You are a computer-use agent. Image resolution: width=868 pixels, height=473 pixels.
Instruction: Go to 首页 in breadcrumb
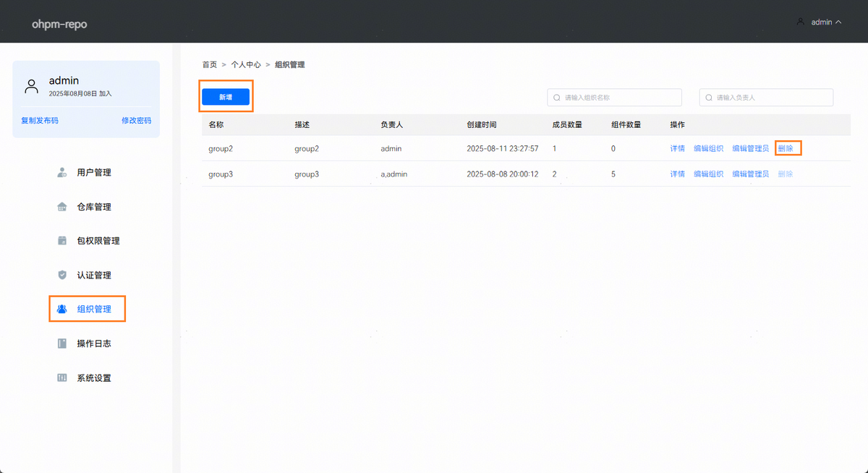pyautogui.click(x=209, y=65)
